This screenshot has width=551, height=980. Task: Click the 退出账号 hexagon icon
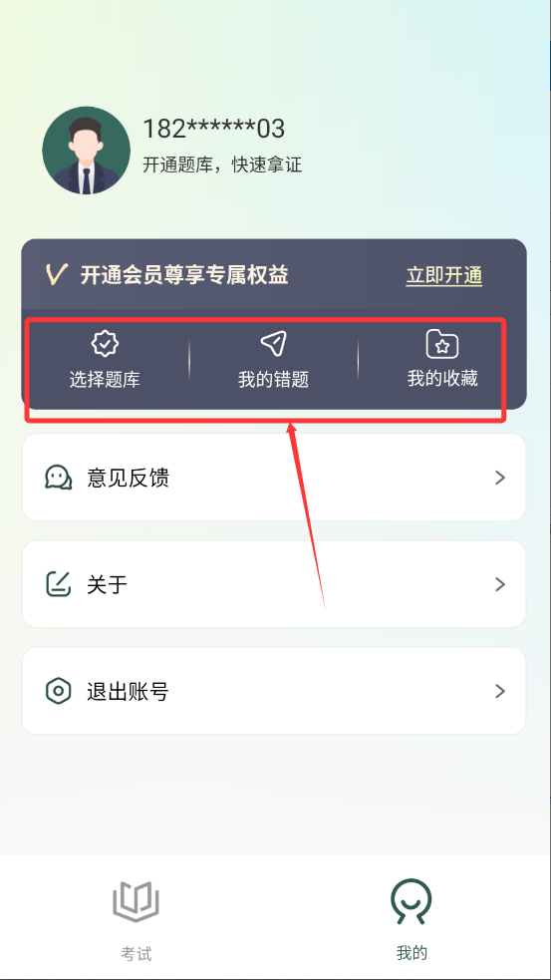[x=59, y=691]
